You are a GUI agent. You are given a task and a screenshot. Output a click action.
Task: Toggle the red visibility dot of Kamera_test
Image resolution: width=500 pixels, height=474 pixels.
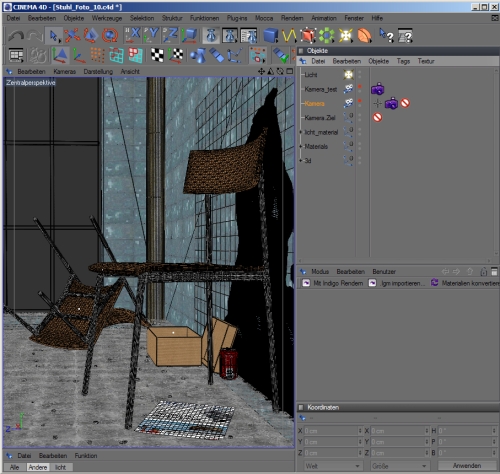tap(360, 87)
